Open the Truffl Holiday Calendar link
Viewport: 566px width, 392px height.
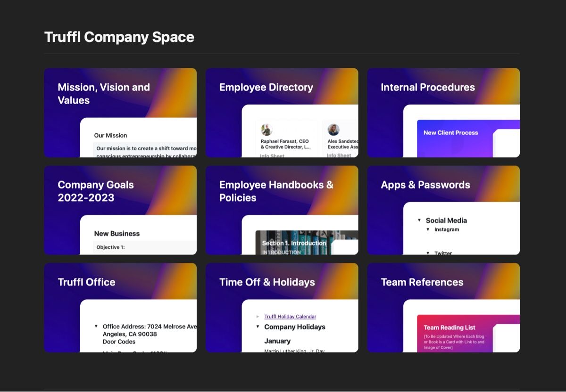(x=290, y=317)
